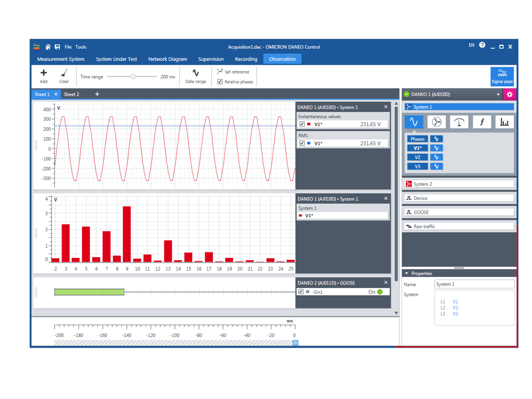The width and height of the screenshot is (532, 399).
Task: Uncheck the RMS V1* signal checkbox
Action: pos(302,143)
